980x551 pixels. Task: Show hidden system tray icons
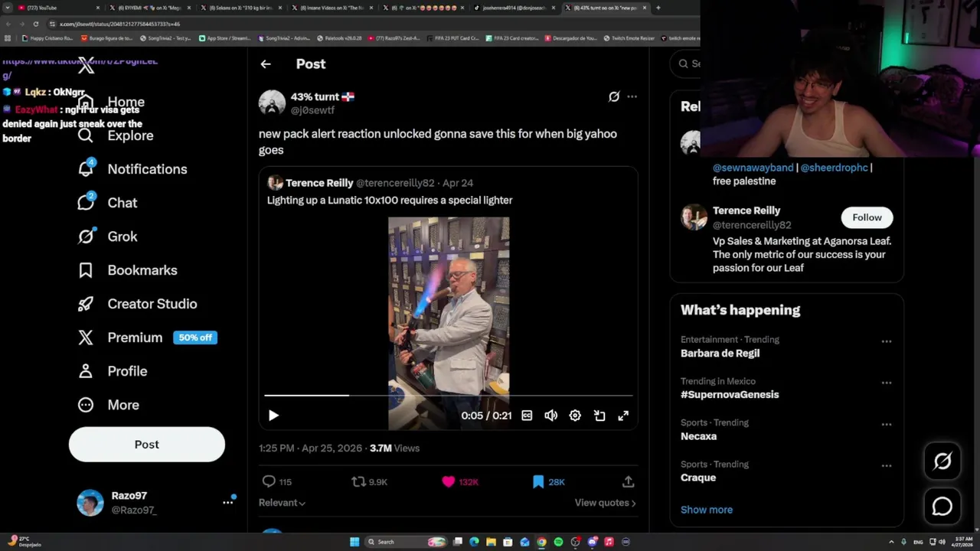click(890, 542)
